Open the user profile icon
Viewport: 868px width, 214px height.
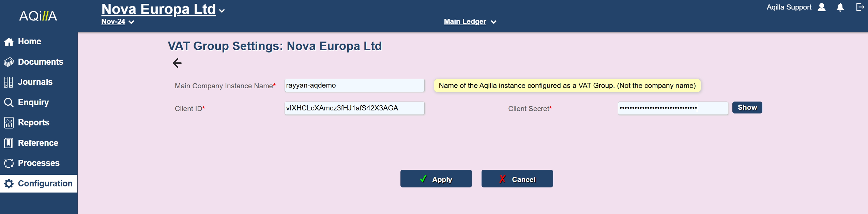click(x=822, y=7)
